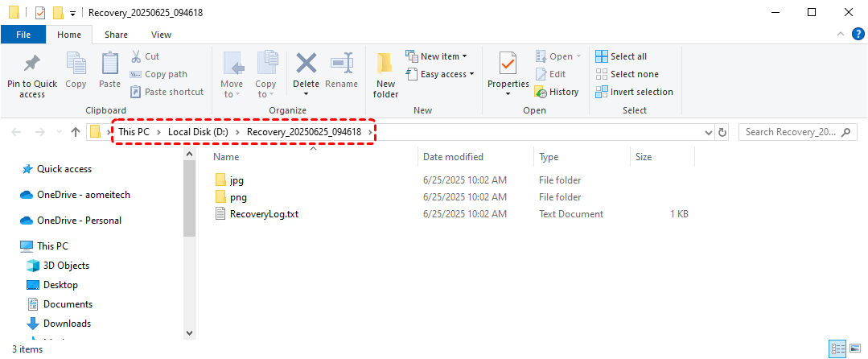Image resolution: width=868 pixels, height=359 pixels.
Task: Click the red Delete icon
Action: tap(306, 64)
